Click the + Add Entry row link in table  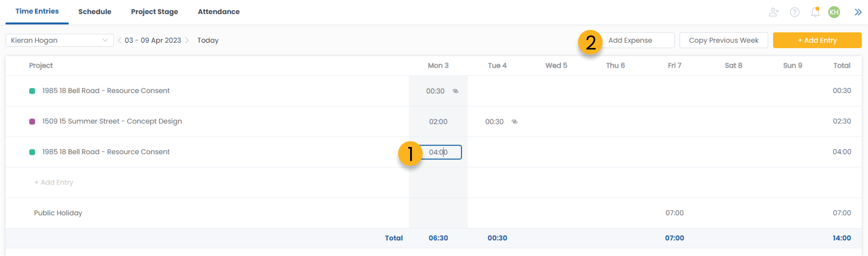[x=54, y=182]
